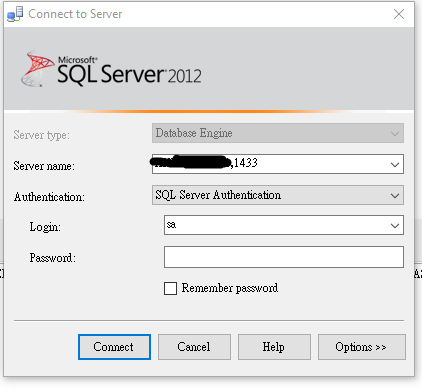Click into the Password field
The image size is (422, 388).
[x=284, y=257]
